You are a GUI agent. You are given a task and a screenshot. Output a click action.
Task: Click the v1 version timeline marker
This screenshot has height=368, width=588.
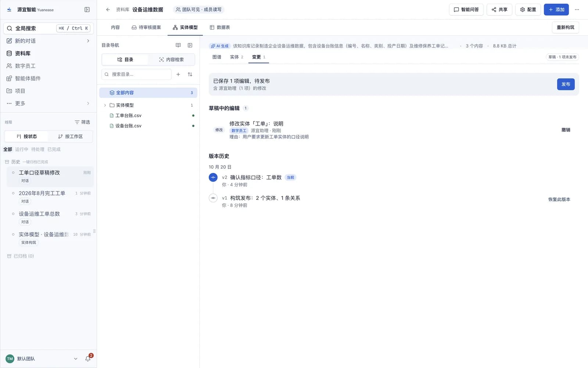point(213,198)
